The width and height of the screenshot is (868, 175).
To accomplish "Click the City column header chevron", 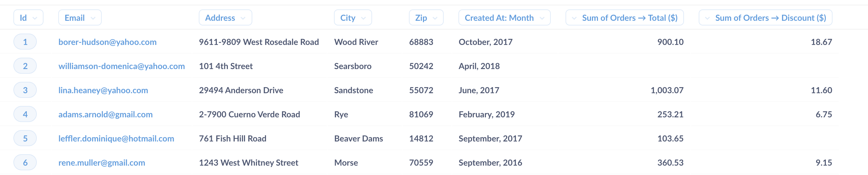I will coord(363,18).
